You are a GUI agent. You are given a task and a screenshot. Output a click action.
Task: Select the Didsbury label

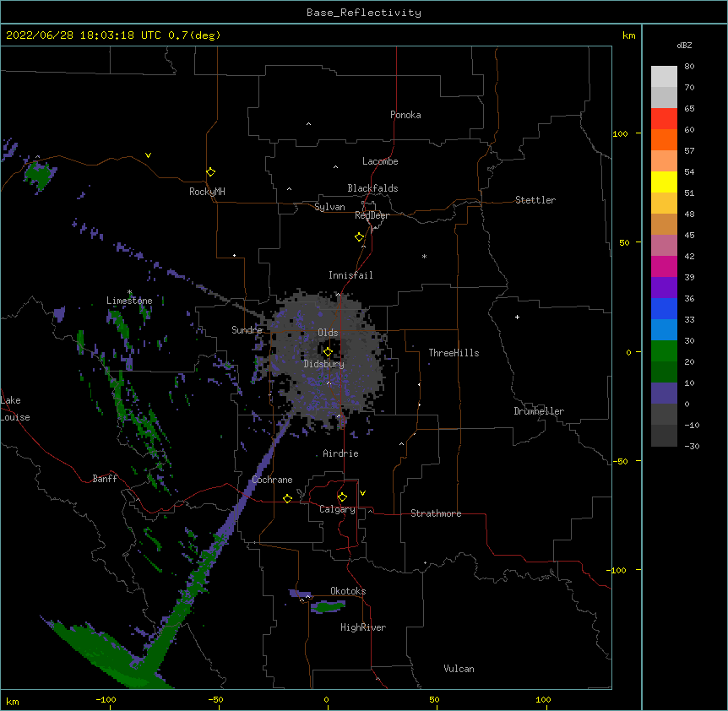point(324,364)
